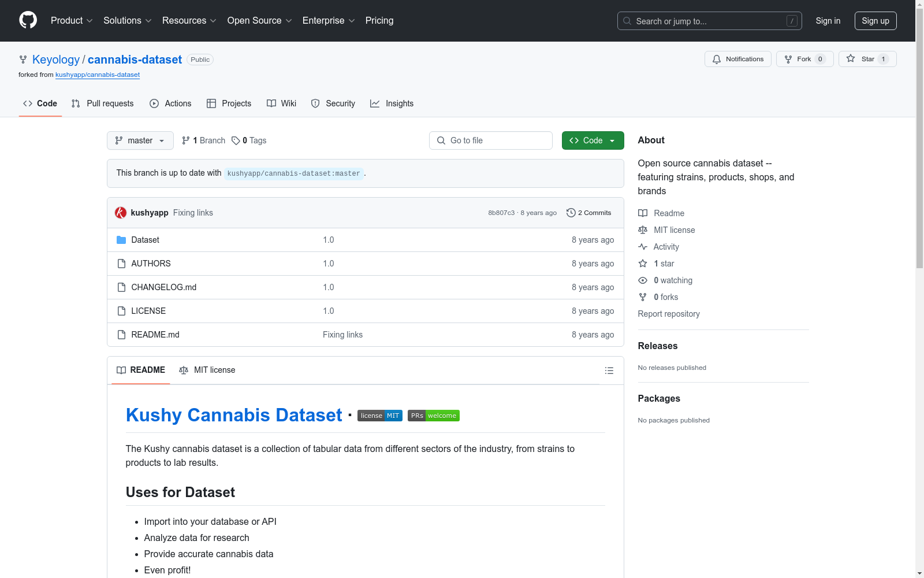Click the Sign in link
Viewport: 924px width, 578px height.
[x=828, y=21]
